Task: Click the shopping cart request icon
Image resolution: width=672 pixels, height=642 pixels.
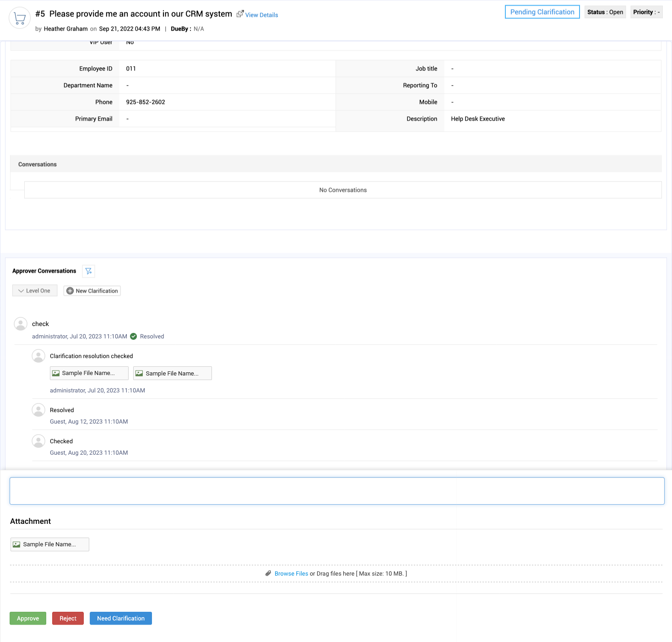Action: click(x=20, y=18)
